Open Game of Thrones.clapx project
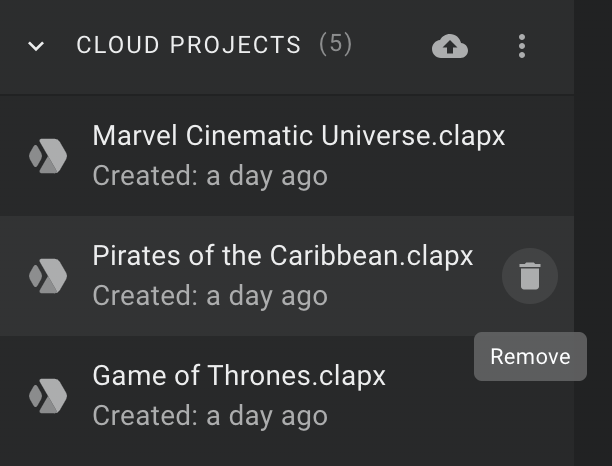Viewport: 612px width, 466px height. [x=239, y=376]
